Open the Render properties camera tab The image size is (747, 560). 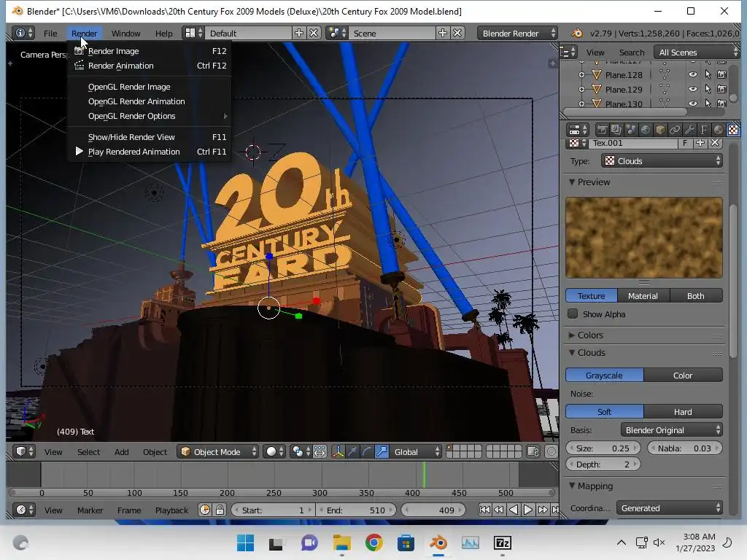coord(602,130)
